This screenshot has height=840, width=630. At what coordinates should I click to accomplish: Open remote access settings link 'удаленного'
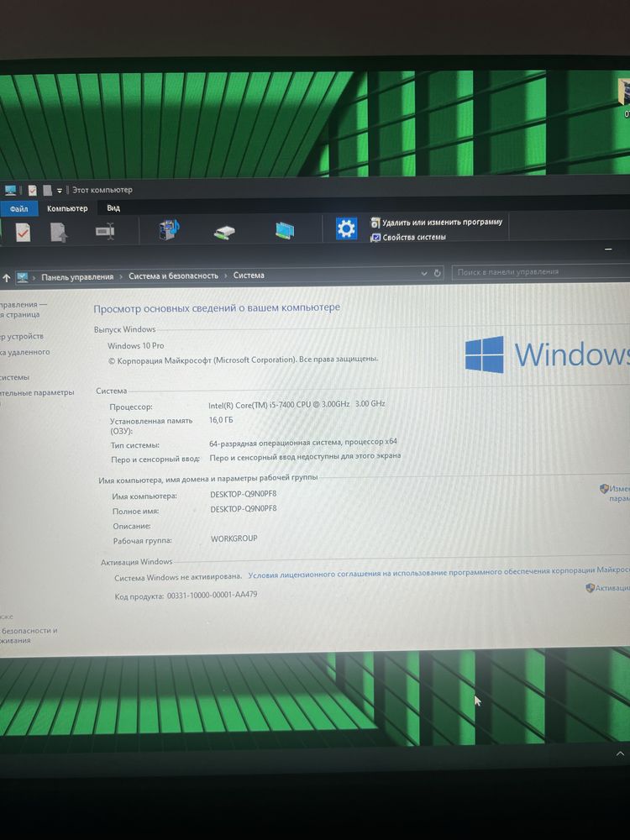coord(24,352)
